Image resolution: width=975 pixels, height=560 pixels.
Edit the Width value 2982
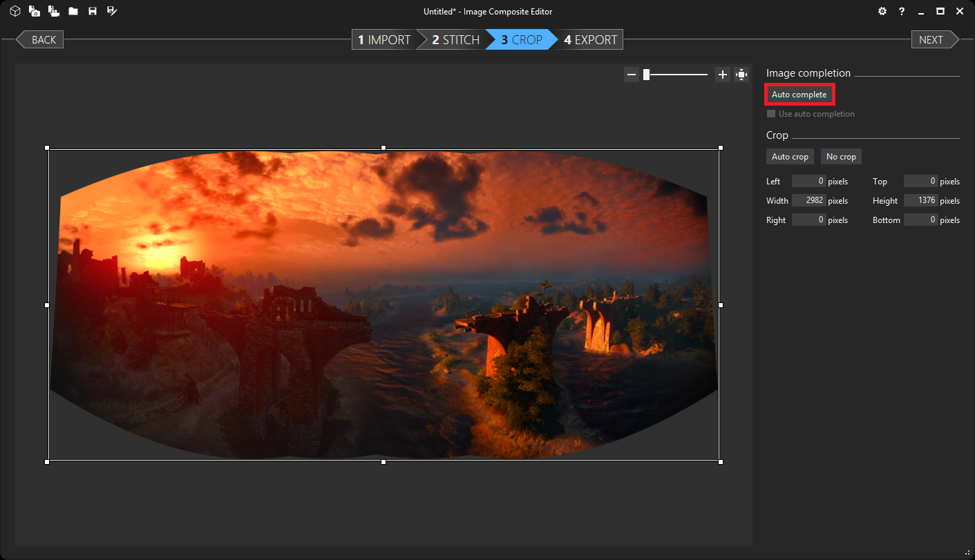point(808,201)
